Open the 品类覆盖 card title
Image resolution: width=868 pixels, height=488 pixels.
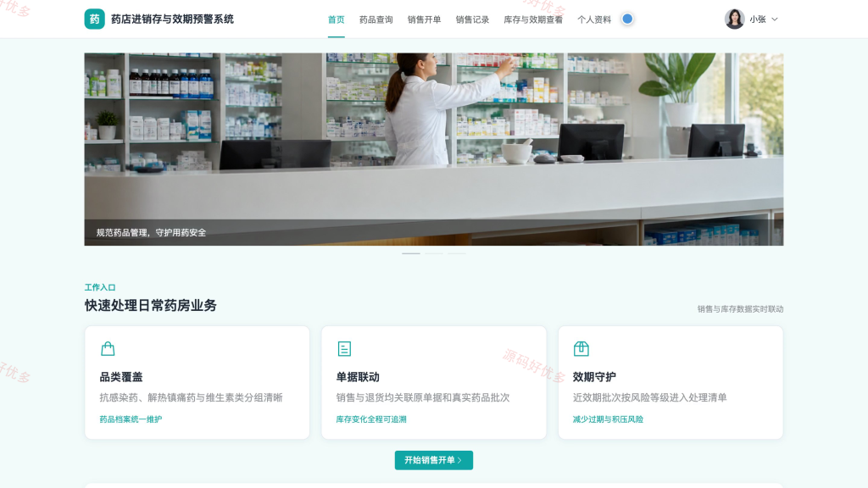[121, 377]
